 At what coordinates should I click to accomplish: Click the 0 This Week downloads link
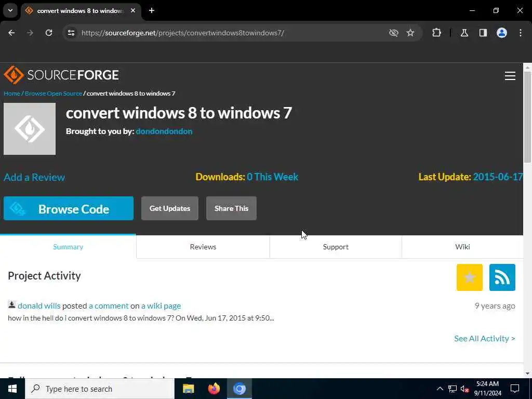click(x=272, y=177)
